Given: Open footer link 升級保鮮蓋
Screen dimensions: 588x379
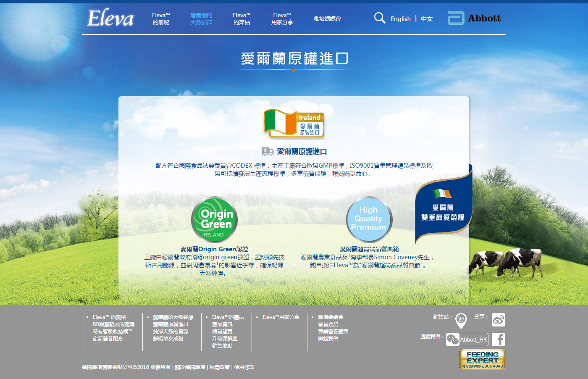Looking at the screenshot, I should point(225,339).
